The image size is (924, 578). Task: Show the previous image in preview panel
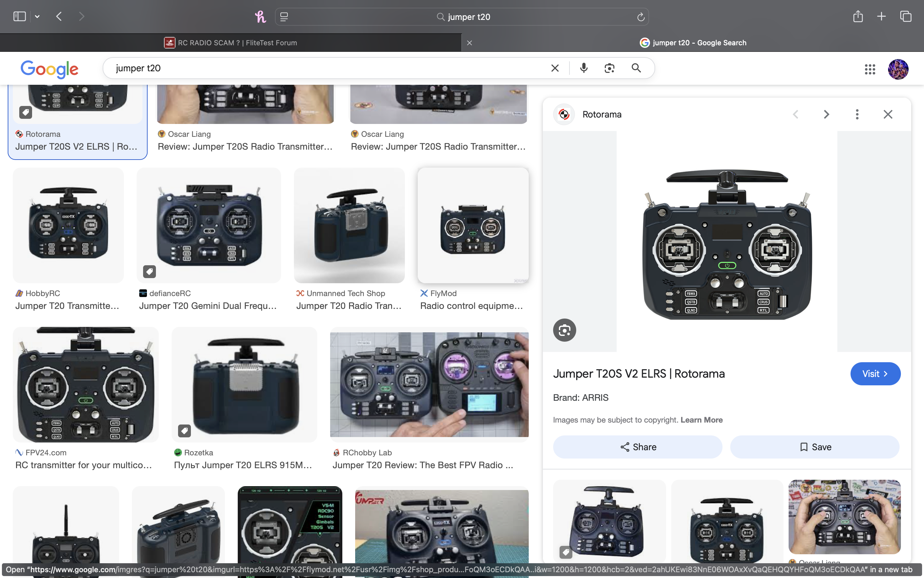tap(796, 114)
